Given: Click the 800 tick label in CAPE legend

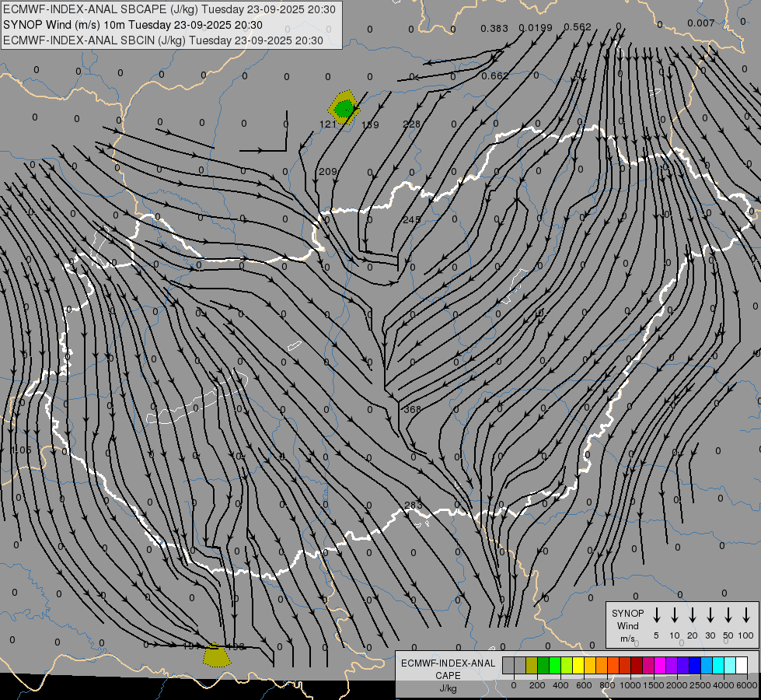Looking at the screenshot, I should coord(607,685).
